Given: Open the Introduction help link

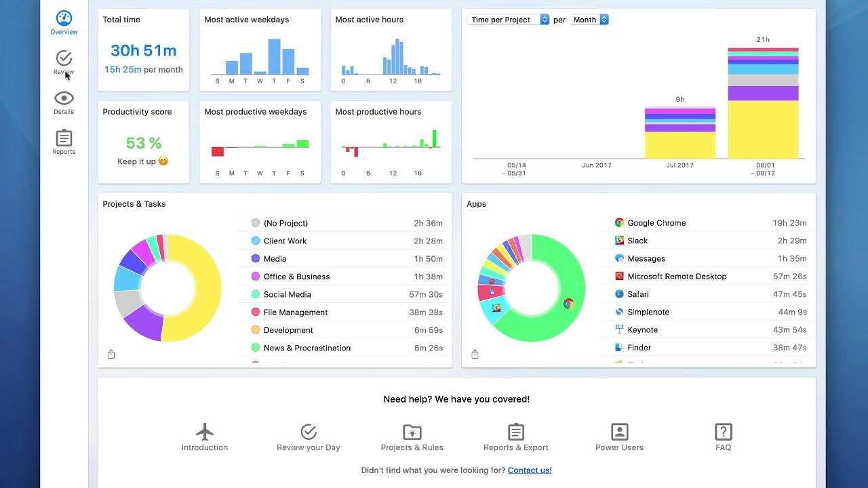Looking at the screenshot, I should 205,447.
